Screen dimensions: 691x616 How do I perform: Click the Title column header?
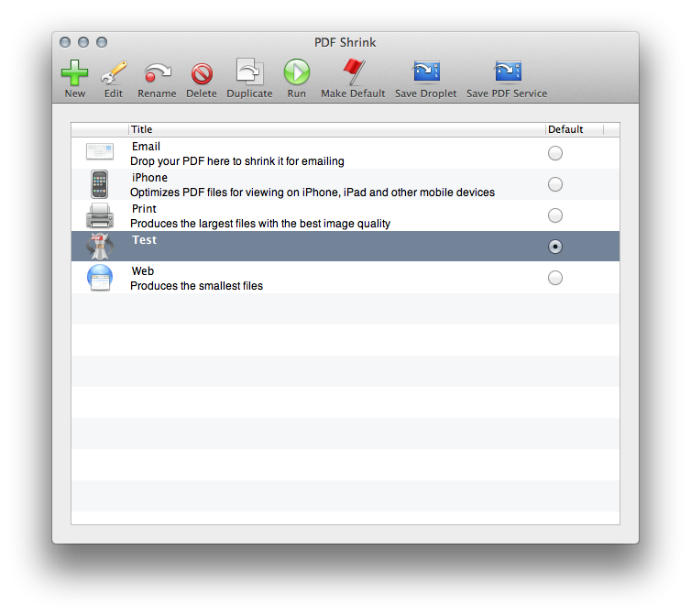coord(337,129)
